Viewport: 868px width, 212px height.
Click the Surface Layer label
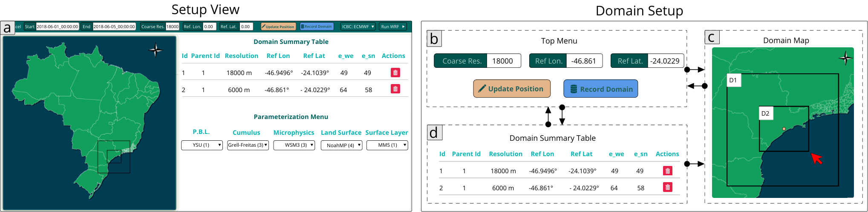(386, 133)
